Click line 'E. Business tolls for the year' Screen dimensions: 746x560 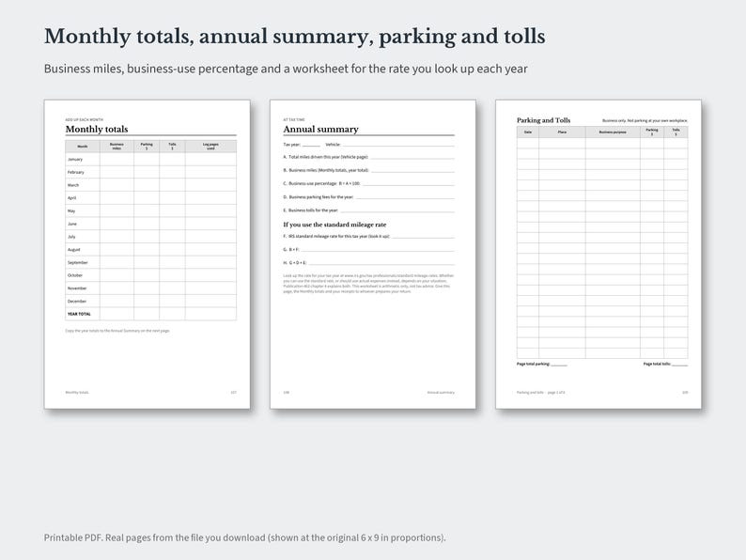pyautogui.click(x=368, y=210)
